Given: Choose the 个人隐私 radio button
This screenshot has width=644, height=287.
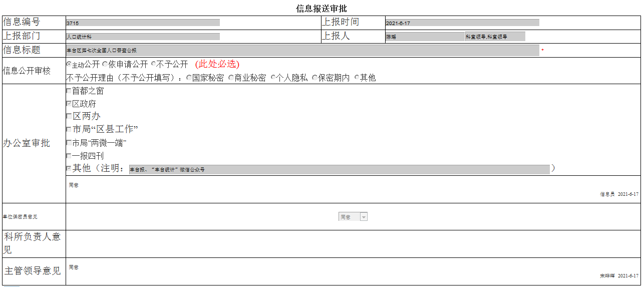Looking at the screenshot, I should [x=273, y=78].
